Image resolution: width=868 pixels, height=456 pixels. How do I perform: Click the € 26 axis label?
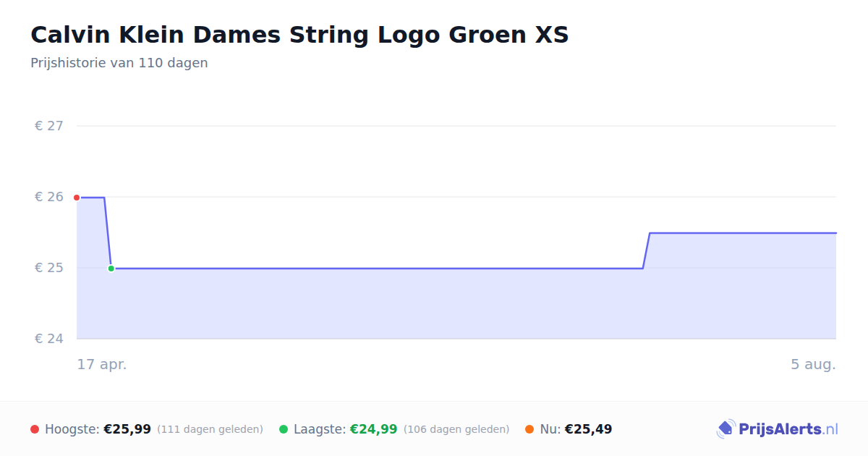pos(48,197)
